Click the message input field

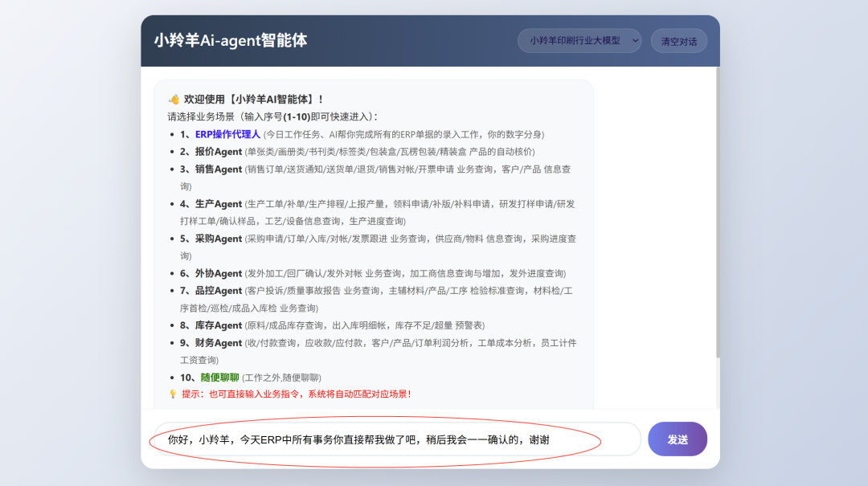tap(398, 439)
